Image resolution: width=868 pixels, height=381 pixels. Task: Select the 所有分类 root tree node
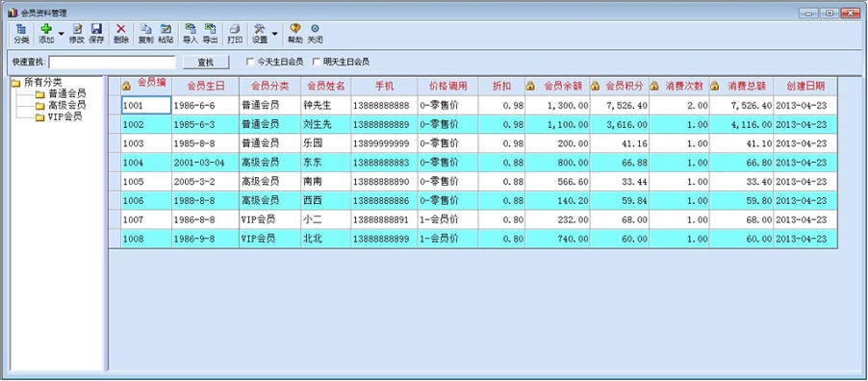coord(43,83)
